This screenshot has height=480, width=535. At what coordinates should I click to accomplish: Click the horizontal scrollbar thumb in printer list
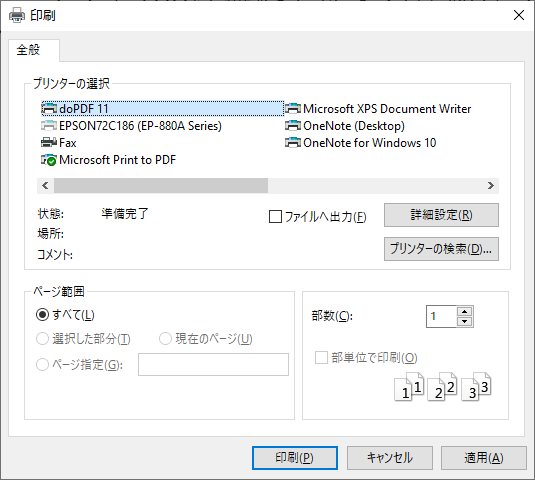pyautogui.click(x=161, y=186)
